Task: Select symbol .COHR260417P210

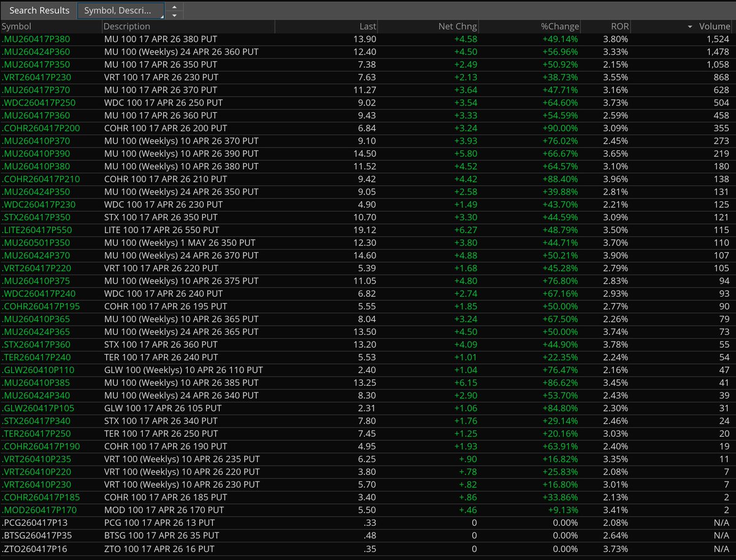Action: click(40, 179)
